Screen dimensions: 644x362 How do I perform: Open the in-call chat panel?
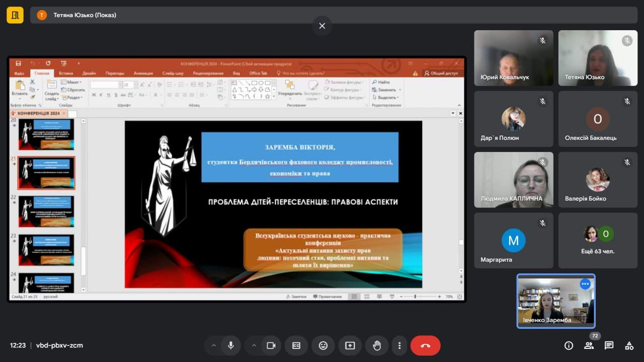coord(609,345)
